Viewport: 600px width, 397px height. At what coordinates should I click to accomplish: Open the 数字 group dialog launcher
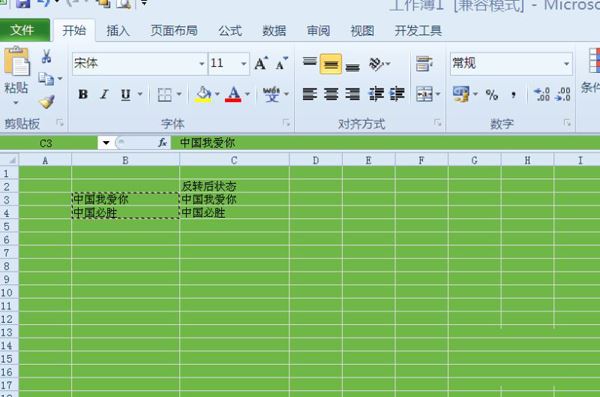pyautogui.click(x=567, y=123)
